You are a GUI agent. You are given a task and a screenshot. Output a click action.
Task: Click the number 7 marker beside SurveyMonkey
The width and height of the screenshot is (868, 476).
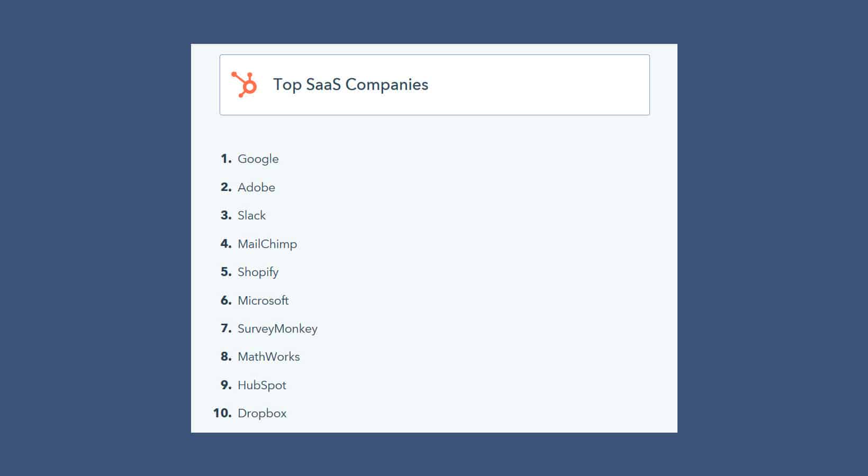coord(226,328)
